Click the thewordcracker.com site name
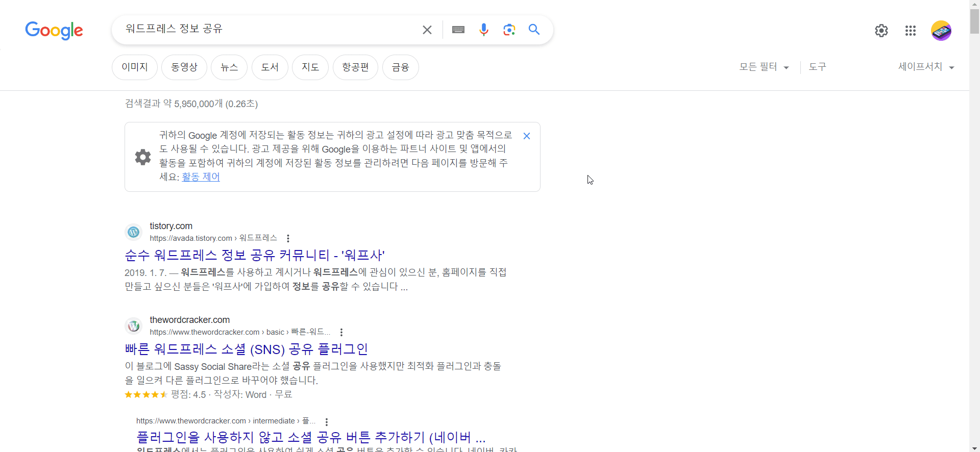Viewport: 980px width, 452px height. coord(190,320)
